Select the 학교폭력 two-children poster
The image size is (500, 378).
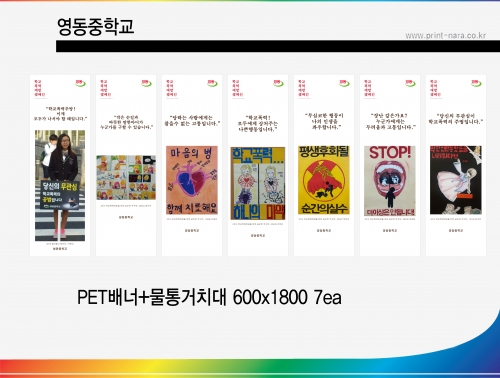tap(258, 183)
